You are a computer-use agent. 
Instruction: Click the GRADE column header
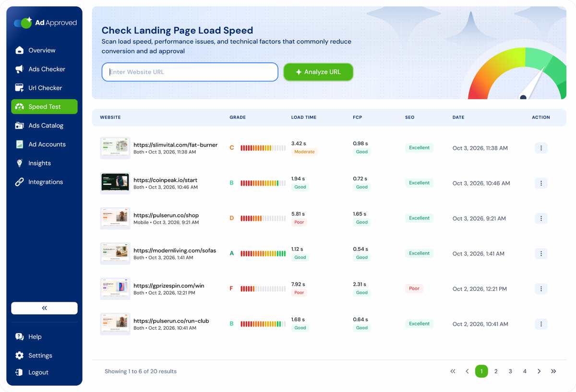coord(238,117)
